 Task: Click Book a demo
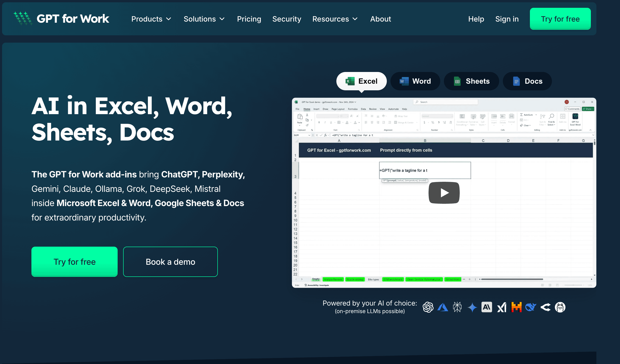pos(170,262)
